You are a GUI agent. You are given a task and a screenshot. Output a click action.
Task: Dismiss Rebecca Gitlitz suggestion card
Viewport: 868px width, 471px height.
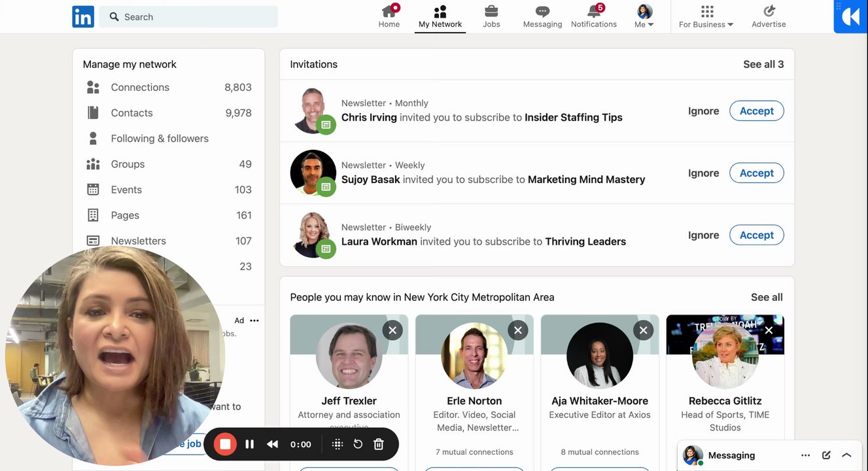click(769, 330)
